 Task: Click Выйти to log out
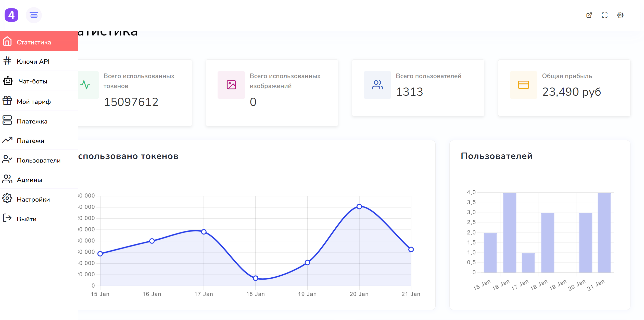pyautogui.click(x=27, y=219)
